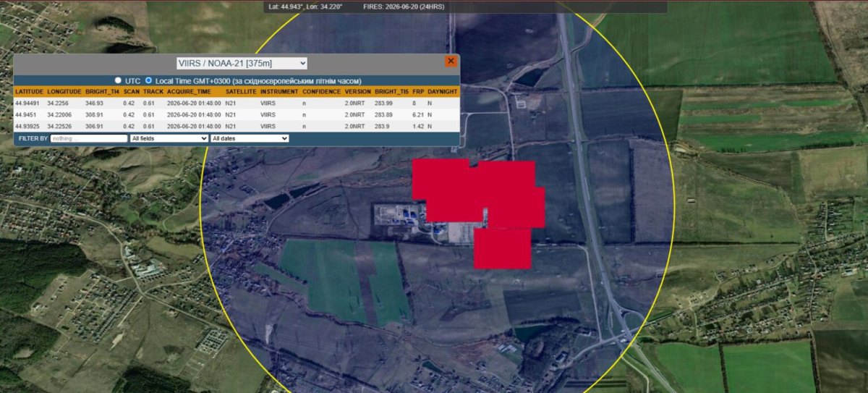
Task: Open the All dates filter dropdown
Action: (x=250, y=138)
